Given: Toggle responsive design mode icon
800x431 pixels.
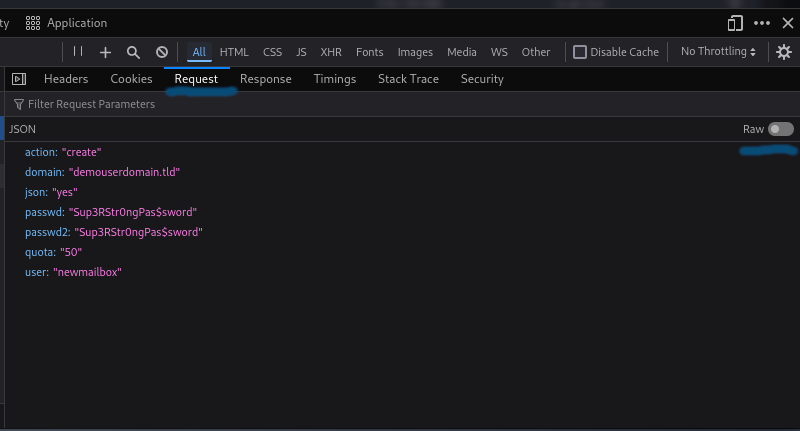Looking at the screenshot, I should coord(735,23).
